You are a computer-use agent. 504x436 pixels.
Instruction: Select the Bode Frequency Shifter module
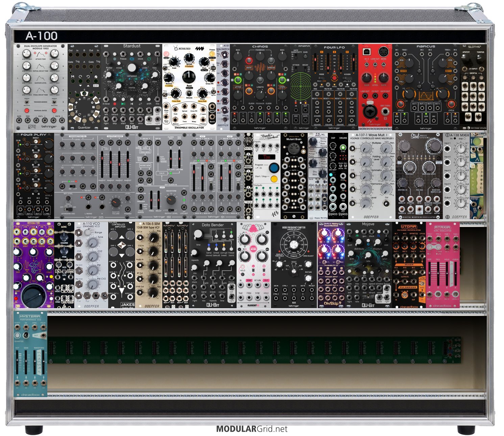[294, 265]
